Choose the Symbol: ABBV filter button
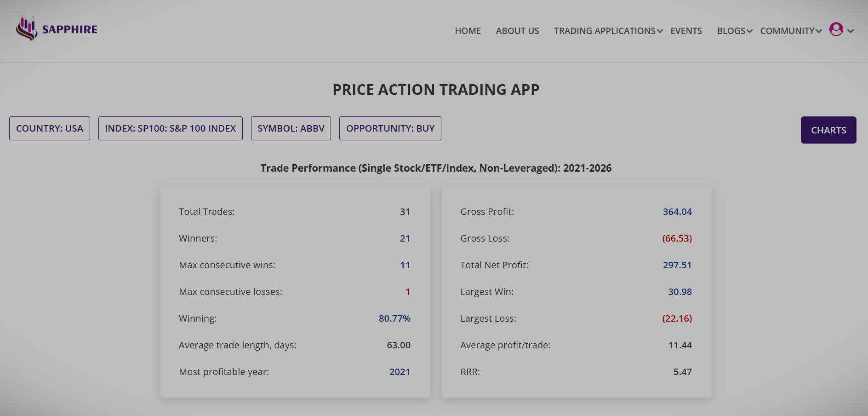The height and width of the screenshot is (416, 868). [291, 128]
